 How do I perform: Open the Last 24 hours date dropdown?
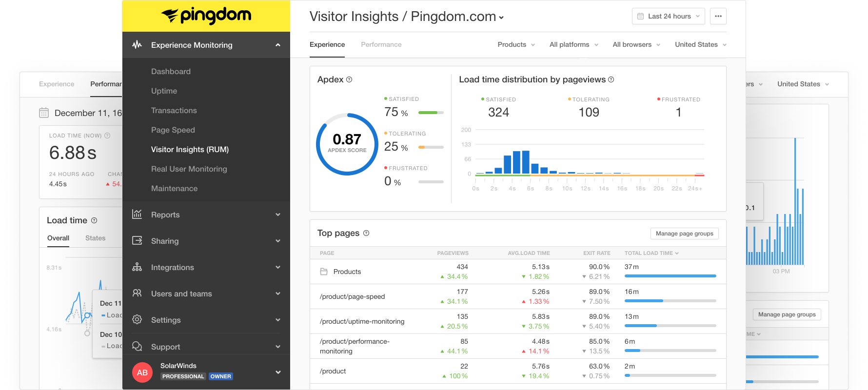point(668,16)
